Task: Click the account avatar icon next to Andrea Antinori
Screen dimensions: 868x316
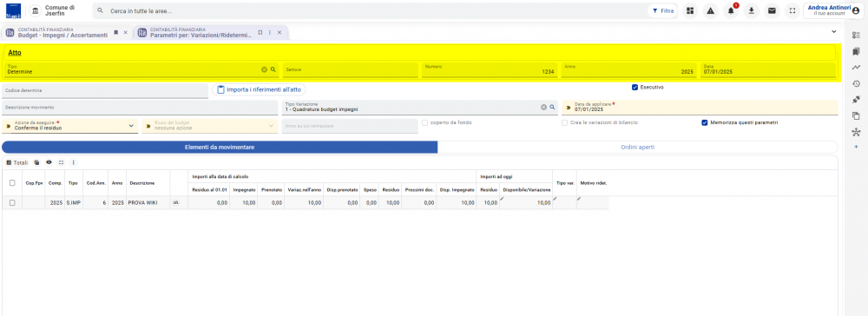Action: tap(856, 10)
